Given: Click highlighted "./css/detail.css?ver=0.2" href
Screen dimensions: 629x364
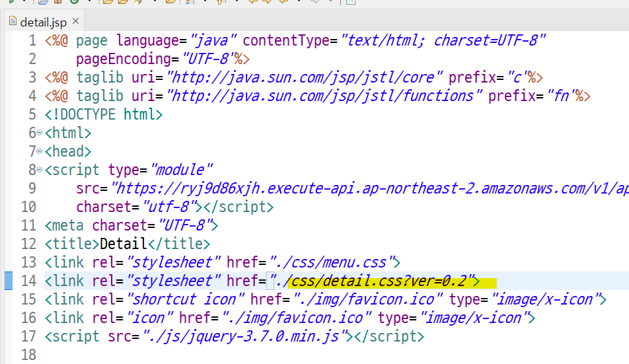Looking at the screenshot, I should [x=372, y=281].
